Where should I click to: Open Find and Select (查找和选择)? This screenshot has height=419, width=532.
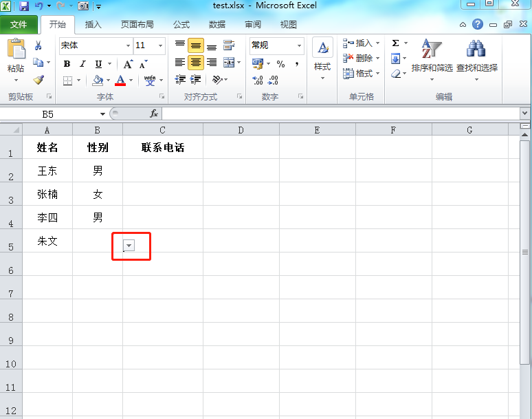click(477, 60)
